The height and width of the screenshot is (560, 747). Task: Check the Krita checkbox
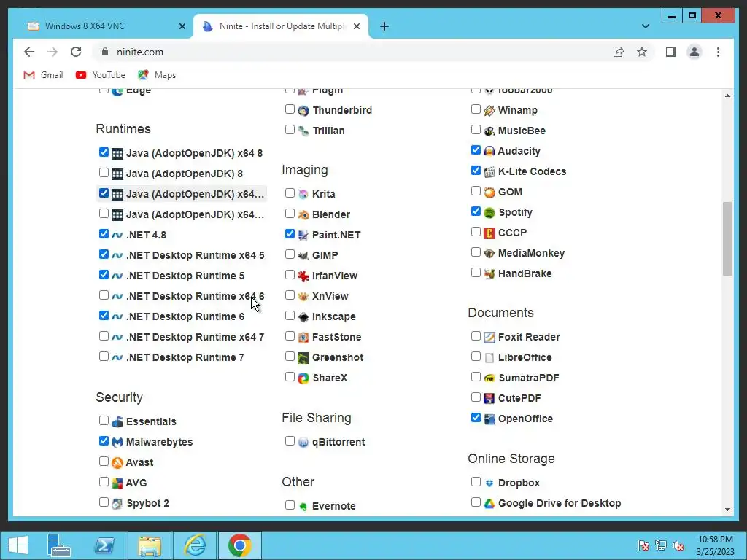point(290,192)
